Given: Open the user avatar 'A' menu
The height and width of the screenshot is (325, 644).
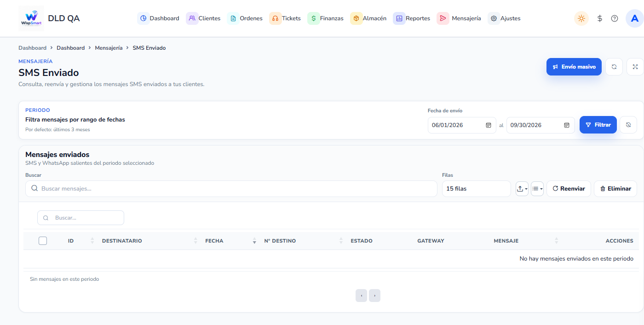Looking at the screenshot, I should (x=635, y=18).
